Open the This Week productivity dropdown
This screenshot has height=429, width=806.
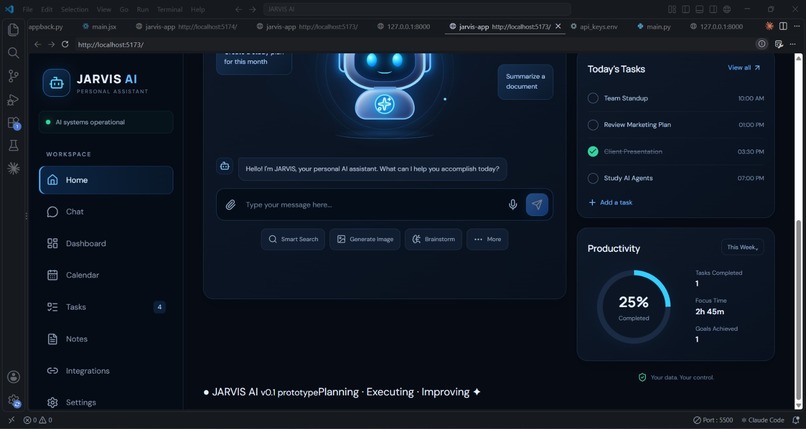click(x=742, y=247)
